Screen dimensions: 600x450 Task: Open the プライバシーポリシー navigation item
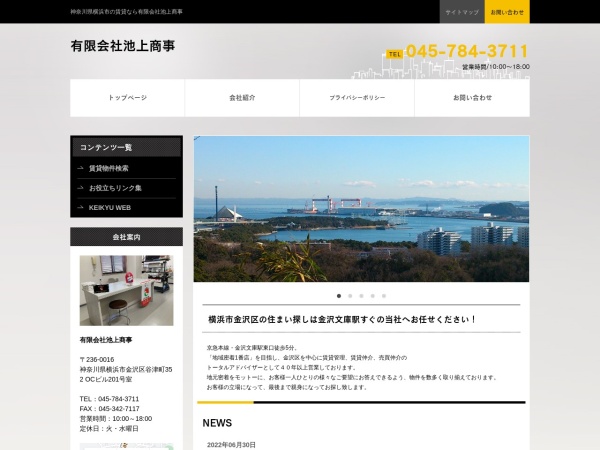click(357, 98)
